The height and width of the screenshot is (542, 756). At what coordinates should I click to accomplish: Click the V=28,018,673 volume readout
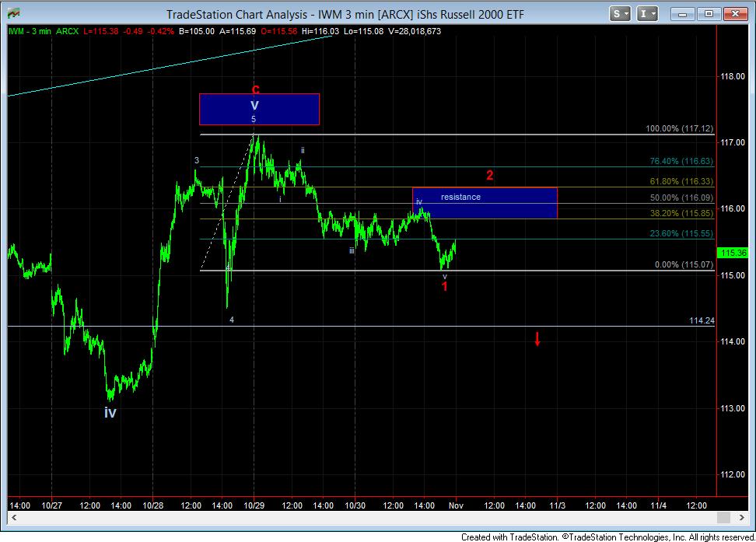[414, 31]
